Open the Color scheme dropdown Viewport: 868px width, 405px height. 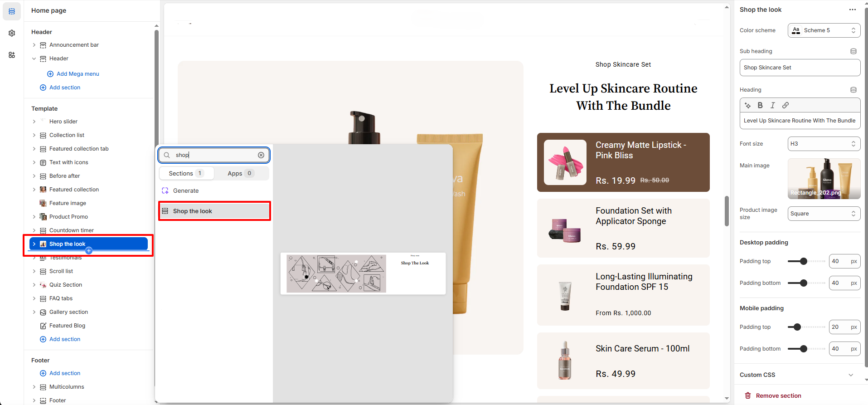point(824,30)
